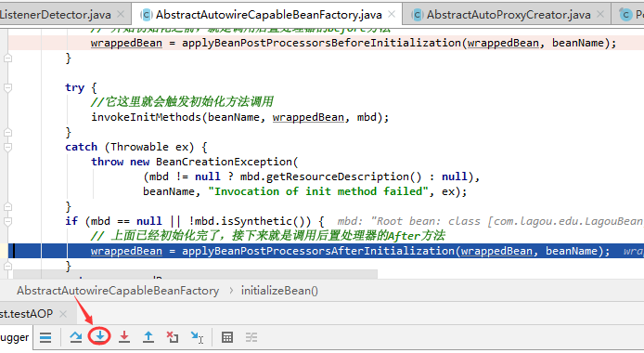
Task: Click the "Invocation of init method failed" string
Action: (x=318, y=191)
